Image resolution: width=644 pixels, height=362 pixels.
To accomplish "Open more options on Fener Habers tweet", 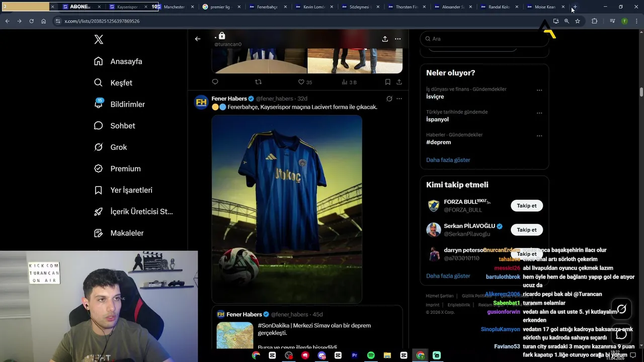I will [x=399, y=99].
